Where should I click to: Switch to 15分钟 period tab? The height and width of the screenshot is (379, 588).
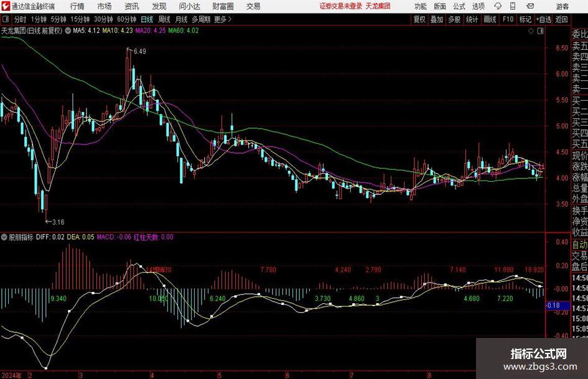[80, 19]
